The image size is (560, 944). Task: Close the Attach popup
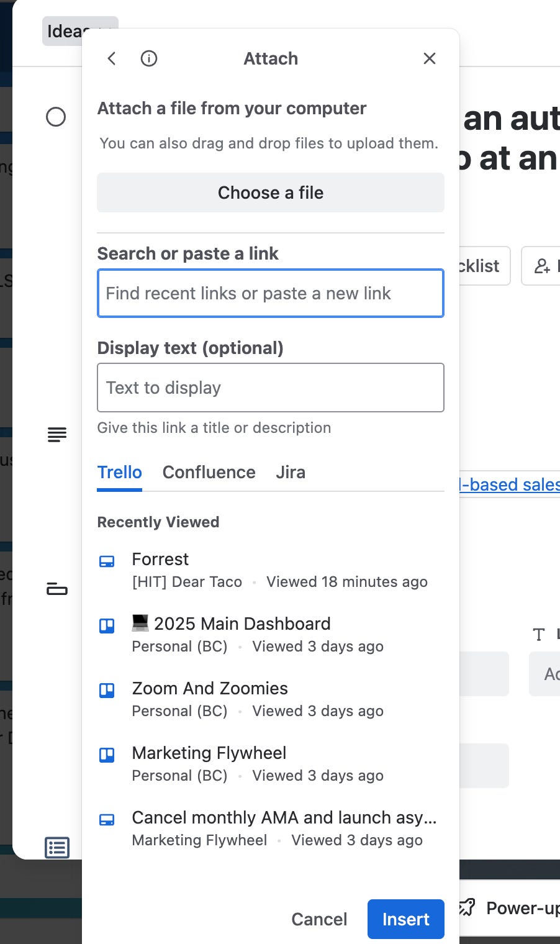(430, 58)
